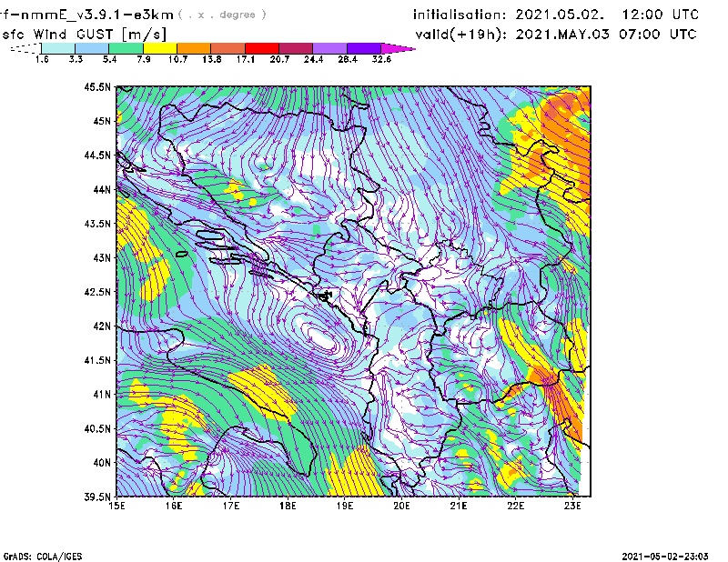This screenshot has height=562, width=728.
Task: Click the legend value '3.3'
Action: 76,59
